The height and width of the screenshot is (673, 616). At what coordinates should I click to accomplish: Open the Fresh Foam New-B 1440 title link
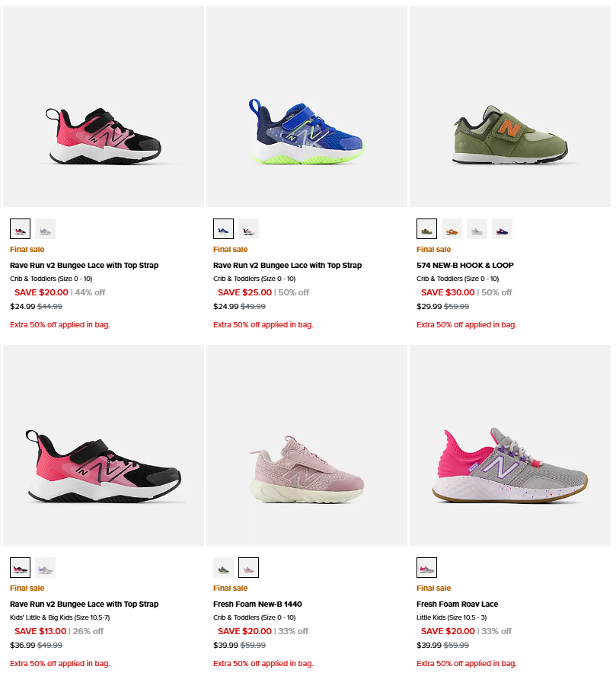(257, 604)
